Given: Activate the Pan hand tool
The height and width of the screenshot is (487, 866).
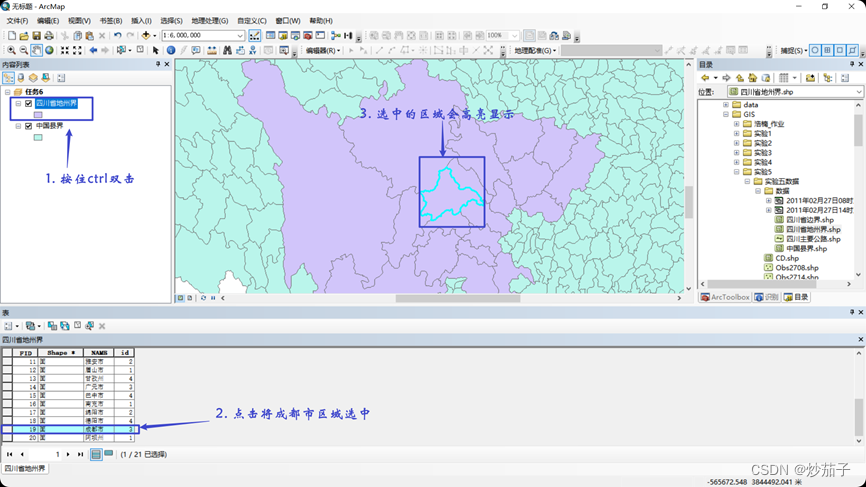Looking at the screenshot, I should click(37, 50).
